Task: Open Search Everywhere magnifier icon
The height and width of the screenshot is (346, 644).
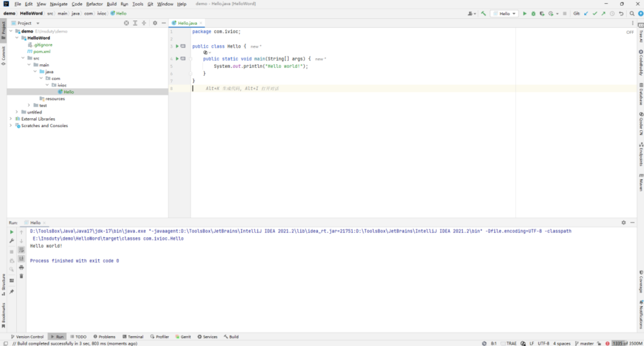Action: pos(632,13)
